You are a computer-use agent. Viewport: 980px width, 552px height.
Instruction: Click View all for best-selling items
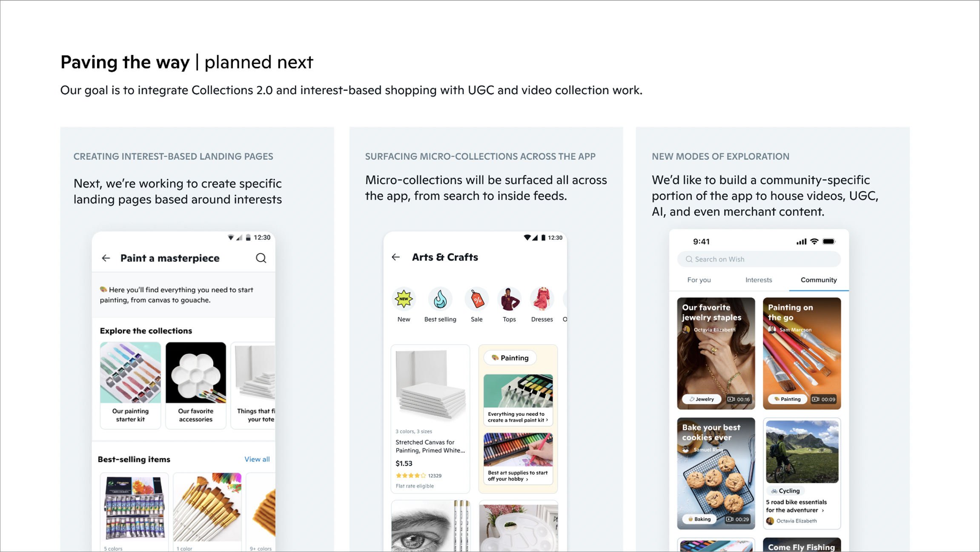257,459
